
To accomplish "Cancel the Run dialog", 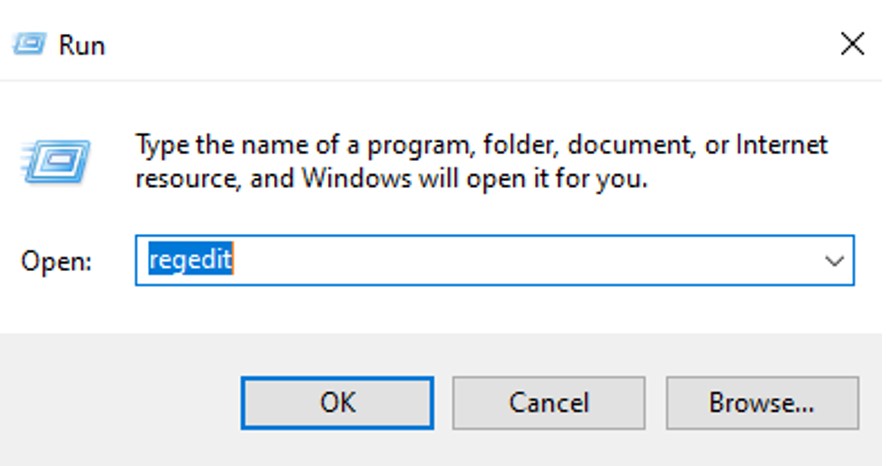I will click(x=547, y=402).
